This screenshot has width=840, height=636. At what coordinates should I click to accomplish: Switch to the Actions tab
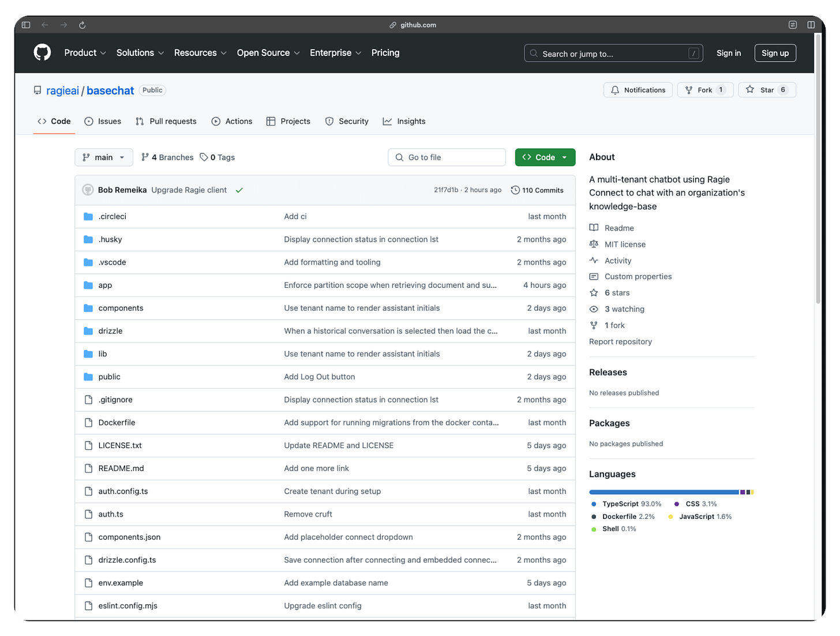click(232, 121)
